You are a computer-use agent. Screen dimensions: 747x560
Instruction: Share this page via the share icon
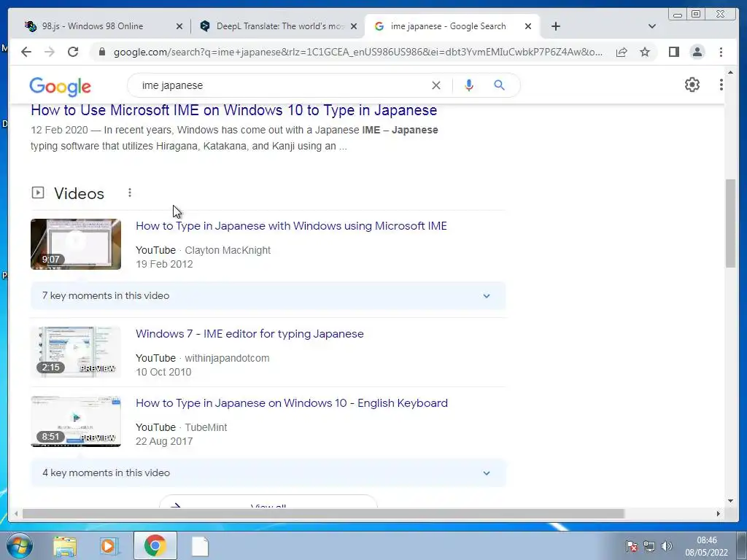coord(622,52)
